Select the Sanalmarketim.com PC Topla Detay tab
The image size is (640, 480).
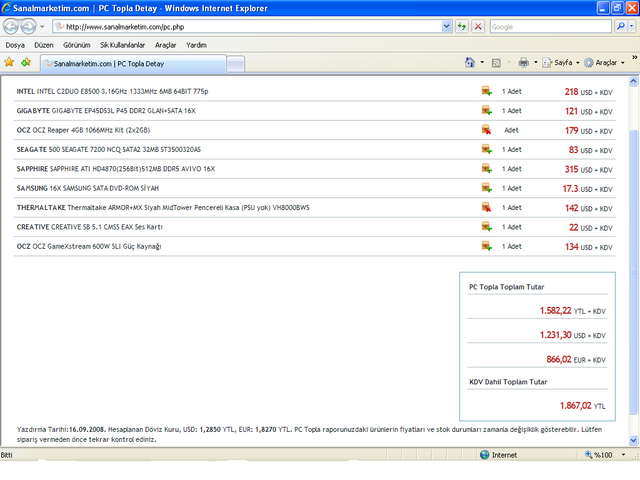pyautogui.click(x=133, y=64)
